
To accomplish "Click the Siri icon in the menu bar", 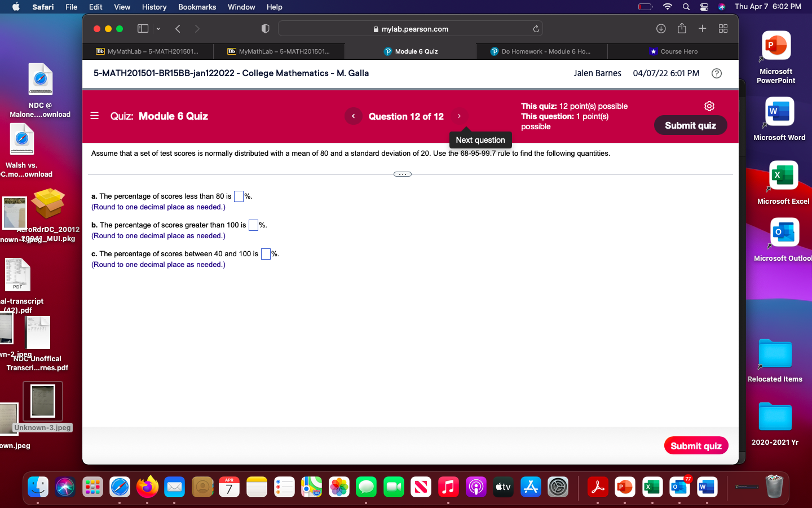I will (722, 7).
